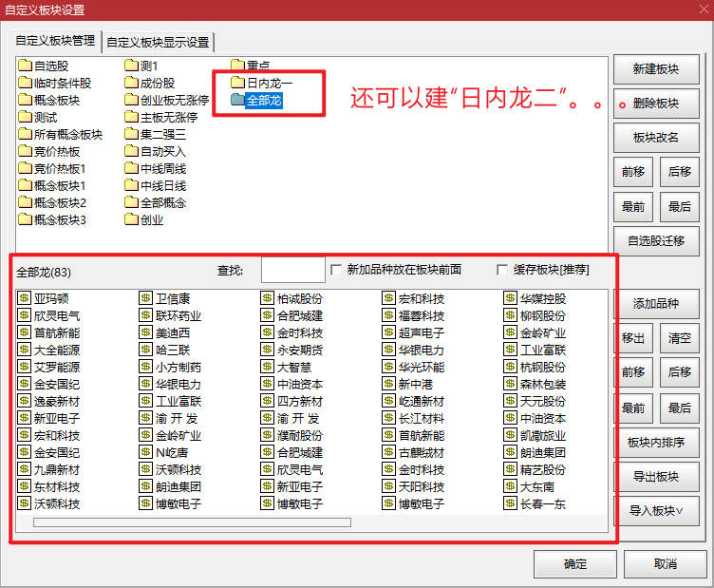This screenshot has height=588, width=714.
Task: Select the 全部概念 folder icon
Action: point(132,202)
